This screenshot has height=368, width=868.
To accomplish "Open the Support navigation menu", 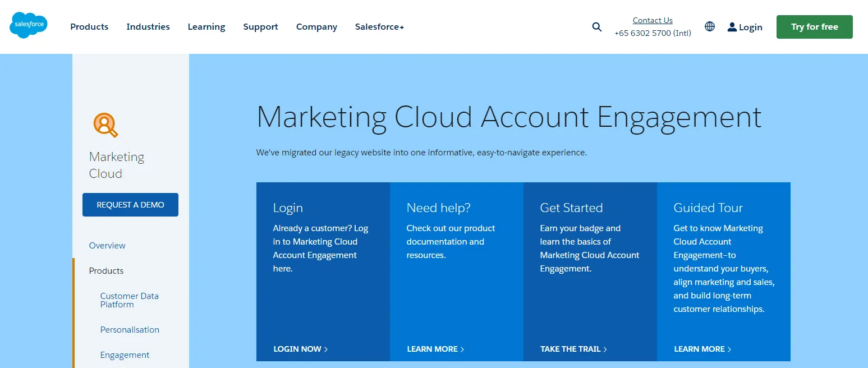I will [260, 27].
